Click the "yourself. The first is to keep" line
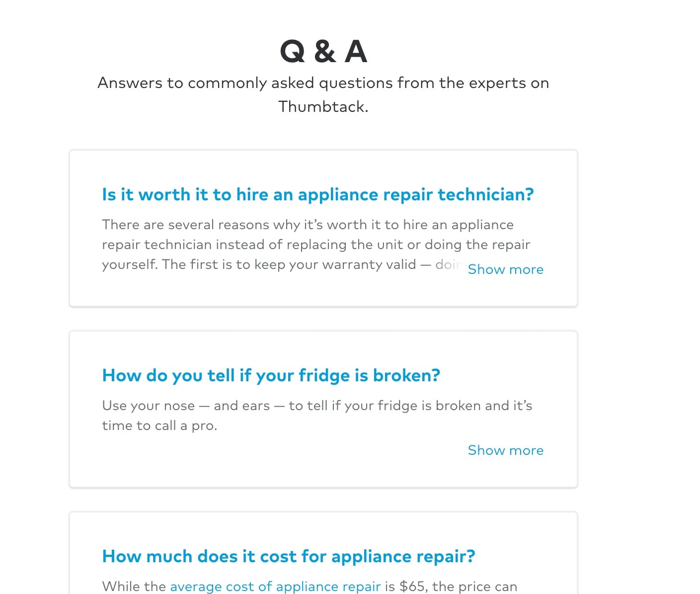Viewport: 700px width, 594px height. (x=258, y=264)
